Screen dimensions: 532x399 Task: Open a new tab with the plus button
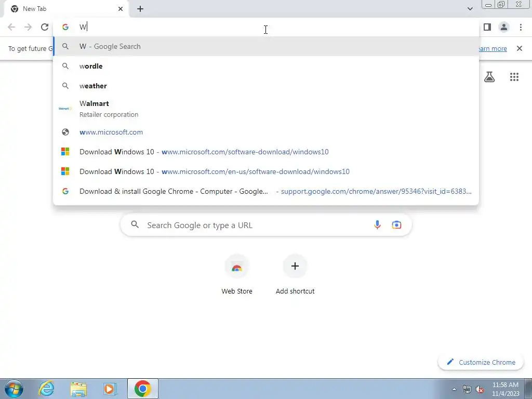click(140, 9)
